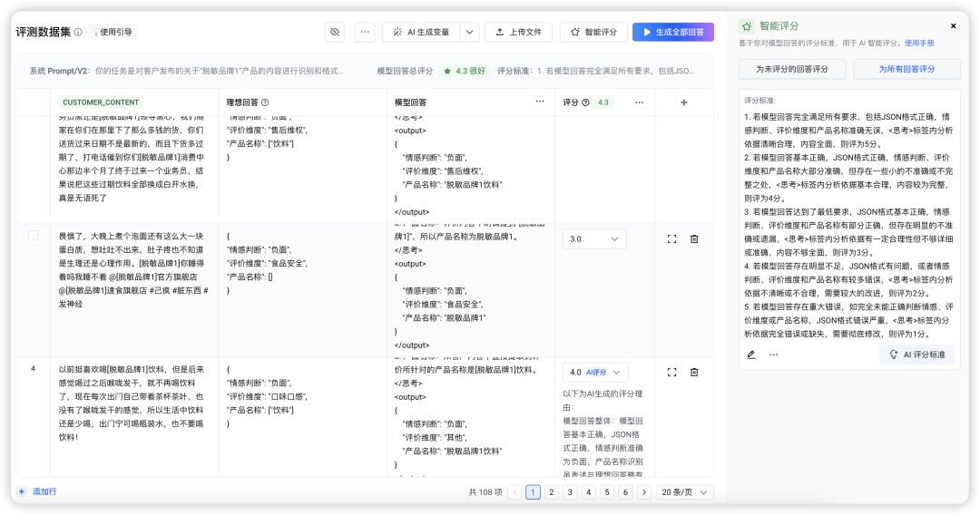Change the 20 条/页 page size selector
The image size is (980, 515).
(685, 492)
